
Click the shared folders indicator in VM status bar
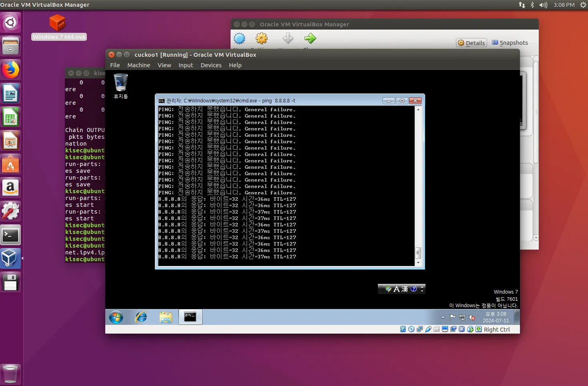436,329
